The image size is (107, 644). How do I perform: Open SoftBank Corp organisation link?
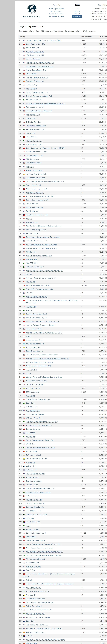coord(32,85)
